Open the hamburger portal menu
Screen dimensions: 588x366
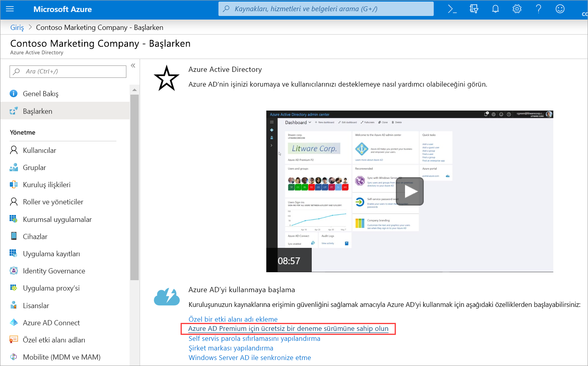(10, 9)
